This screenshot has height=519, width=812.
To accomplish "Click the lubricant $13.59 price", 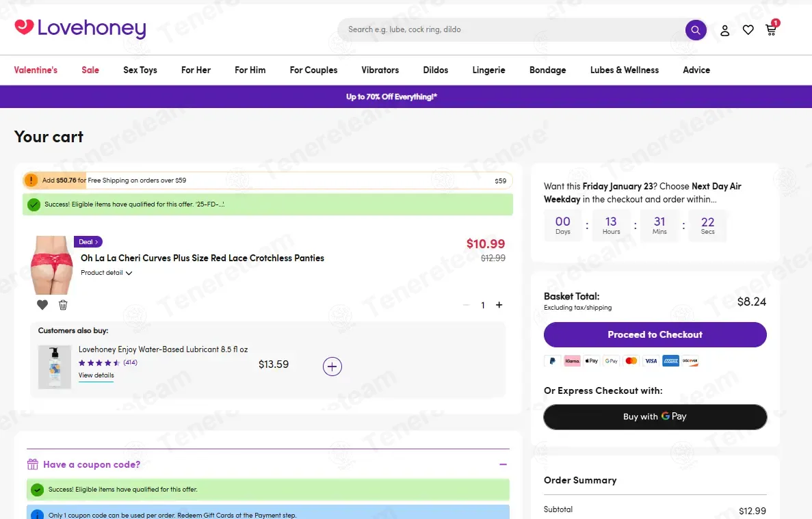I will point(274,364).
